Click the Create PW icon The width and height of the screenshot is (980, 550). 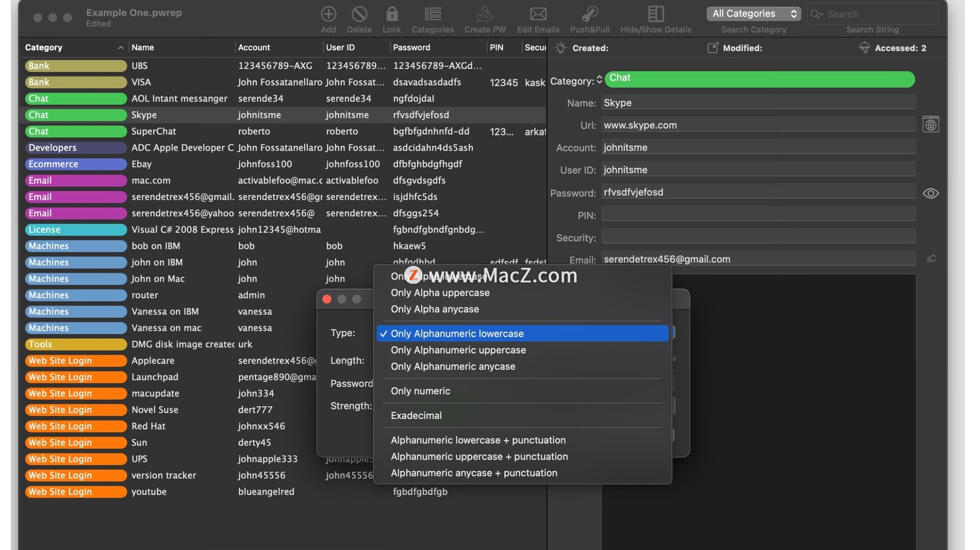click(x=485, y=14)
